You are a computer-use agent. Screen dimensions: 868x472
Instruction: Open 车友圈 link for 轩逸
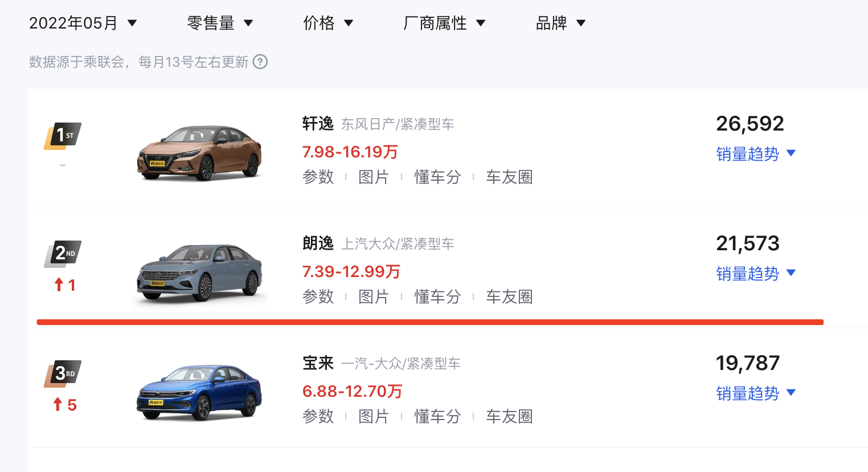509,177
